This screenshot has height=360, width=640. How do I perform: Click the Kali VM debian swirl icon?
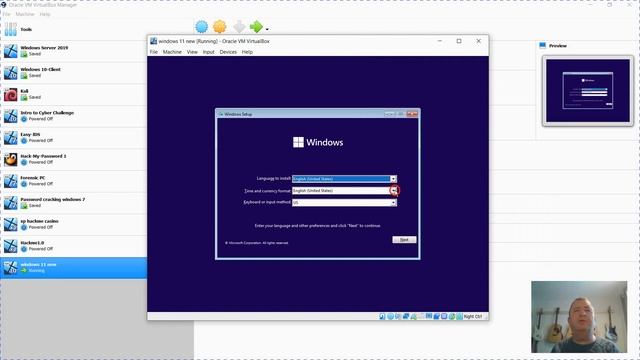tap(11, 94)
